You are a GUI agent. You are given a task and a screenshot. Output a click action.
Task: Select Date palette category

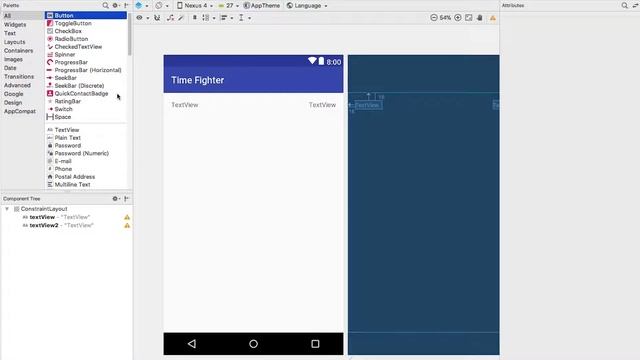click(10, 68)
